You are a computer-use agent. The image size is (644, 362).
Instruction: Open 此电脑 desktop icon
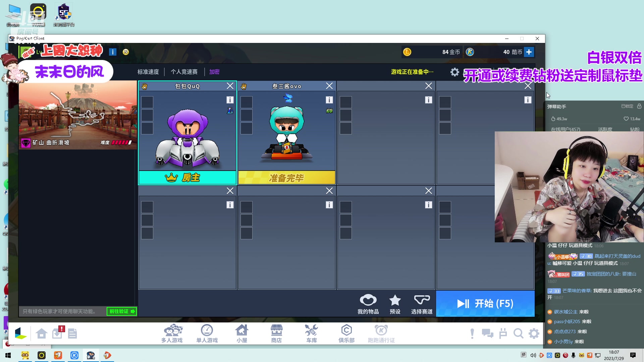coord(13,15)
